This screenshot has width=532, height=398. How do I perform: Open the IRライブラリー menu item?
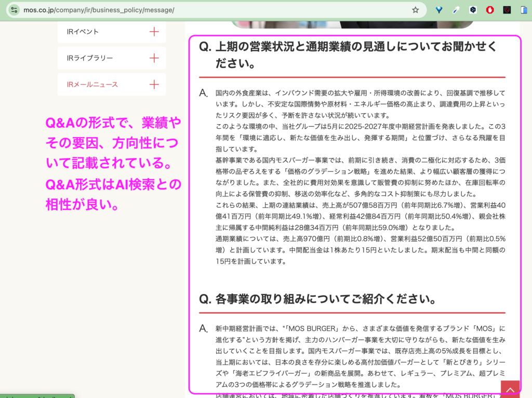112,58
